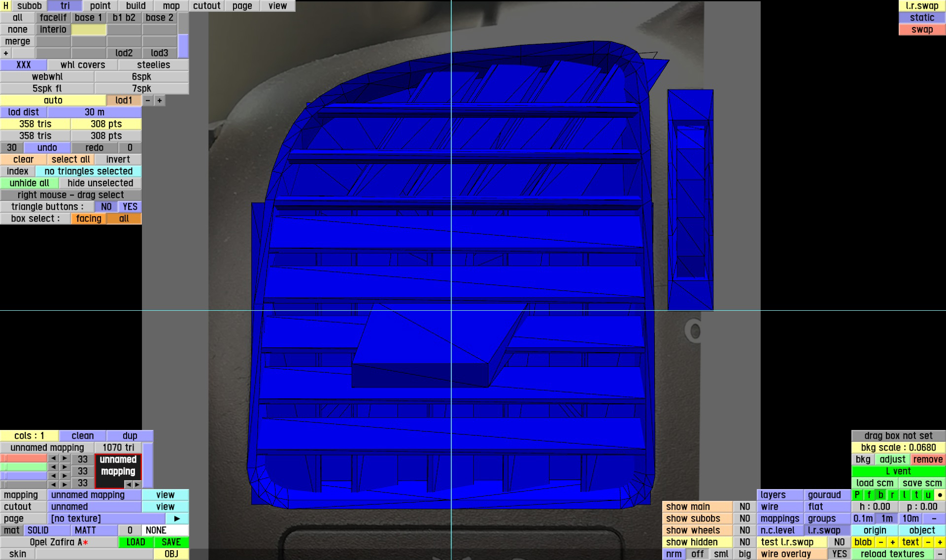
Task: Click the skin name field
Action: [x=94, y=554]
